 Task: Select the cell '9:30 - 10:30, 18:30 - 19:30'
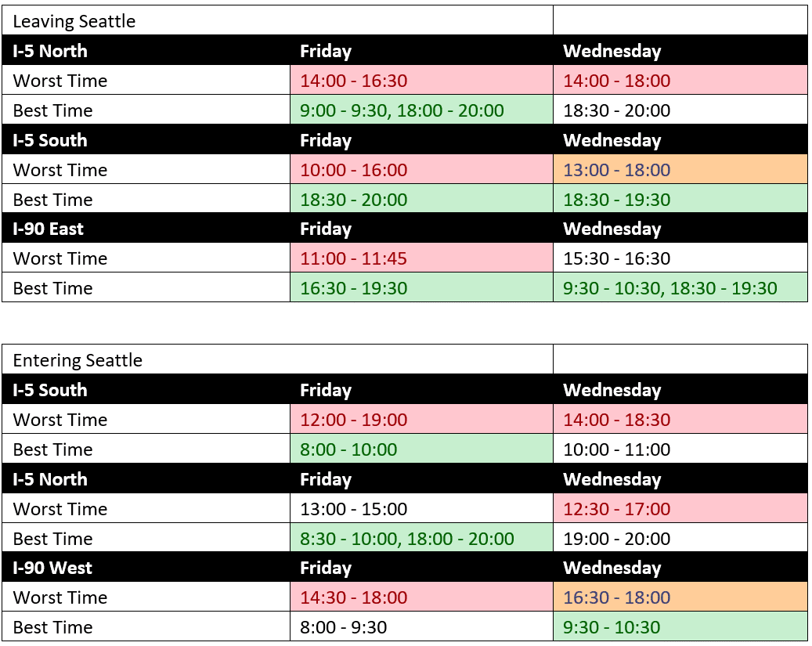pyautogui.click(x=680, y=287)
